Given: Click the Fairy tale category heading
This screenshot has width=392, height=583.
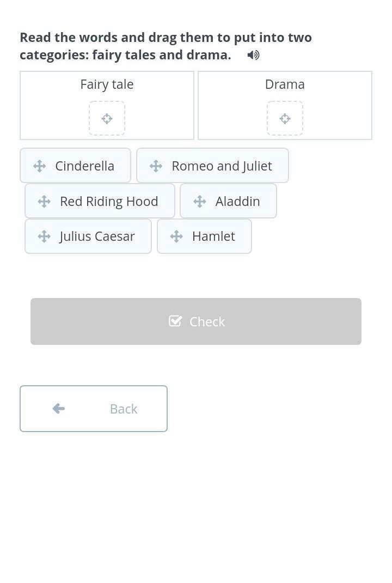Looking at the screenshot, I should pos(107,84).
